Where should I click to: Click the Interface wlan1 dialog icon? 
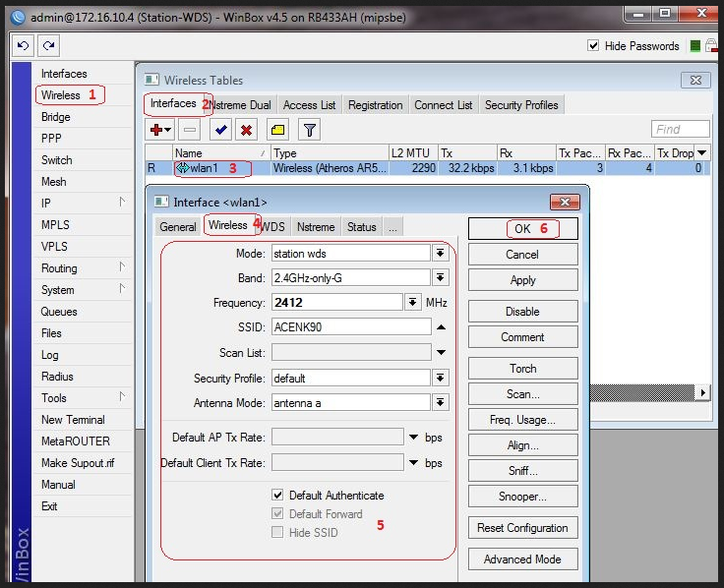[161, 202]
